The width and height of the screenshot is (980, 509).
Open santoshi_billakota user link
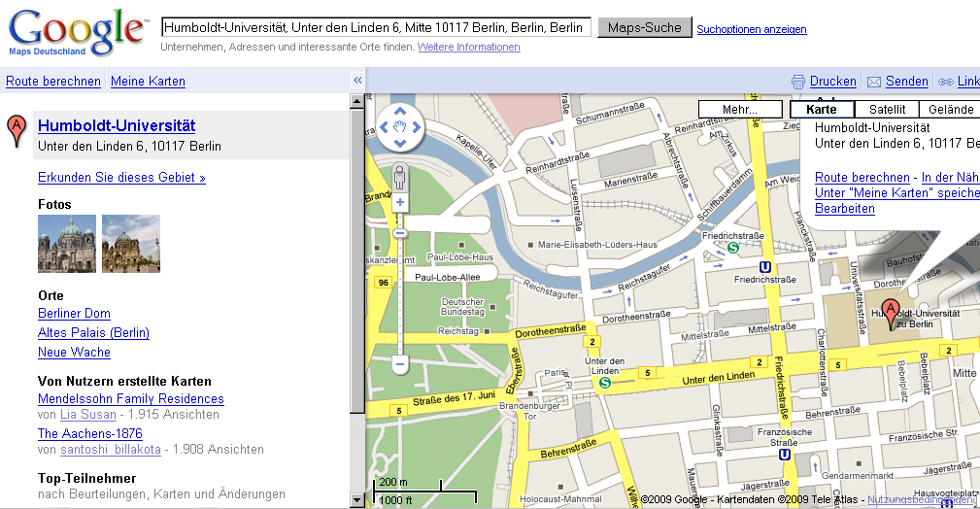click(111, 450)
